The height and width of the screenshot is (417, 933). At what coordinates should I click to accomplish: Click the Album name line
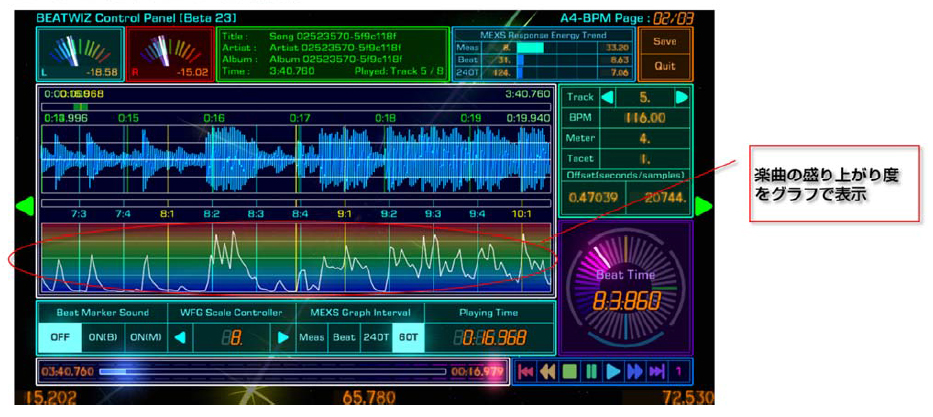(x=334, y=59)
